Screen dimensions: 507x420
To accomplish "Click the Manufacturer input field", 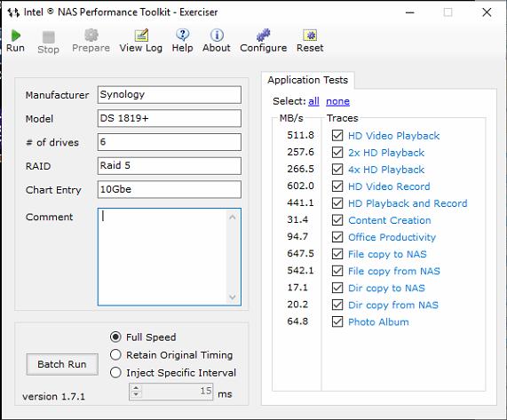I will [x=169, y=94].
